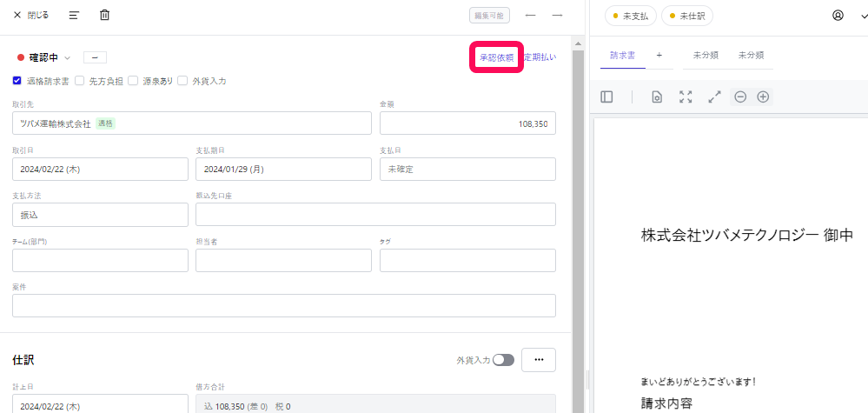Click the 未仕訳 status pill
868x413 pixels.
[x=687, y=16]
